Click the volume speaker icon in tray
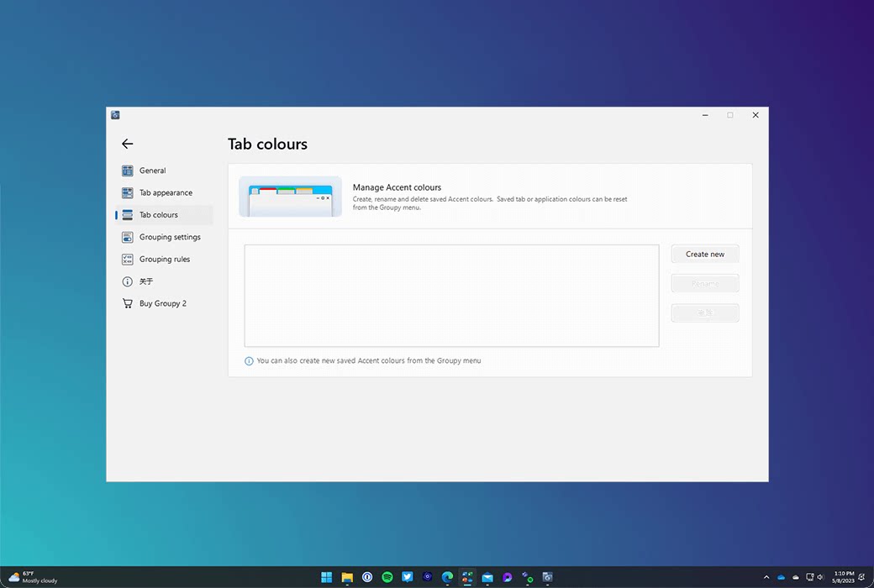This screenshot has height=588, width=874. [x=820, y=577]
